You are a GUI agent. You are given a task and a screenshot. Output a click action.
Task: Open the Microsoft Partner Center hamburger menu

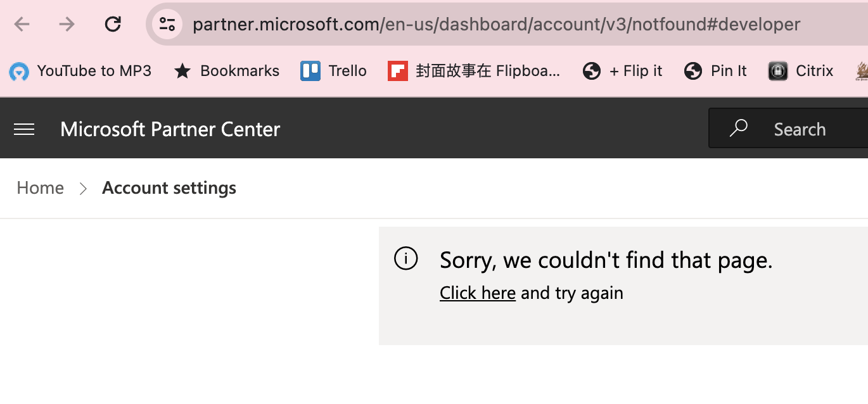[x=24, y=128]
